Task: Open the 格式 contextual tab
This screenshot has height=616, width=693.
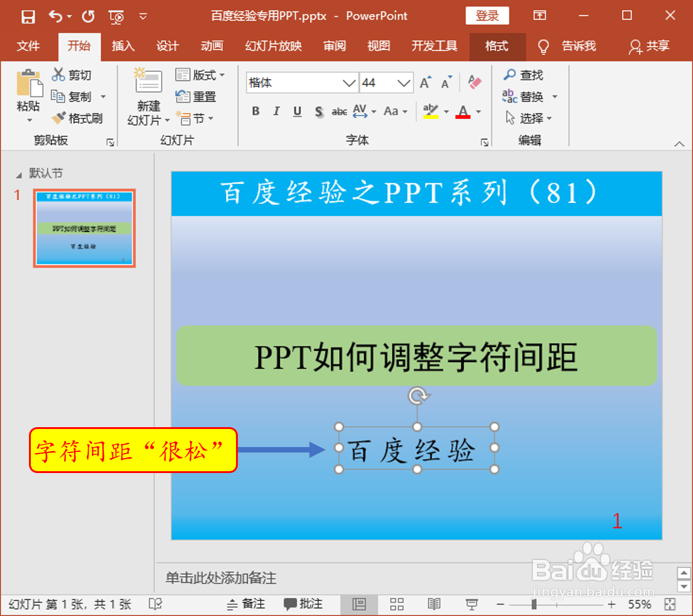Action: 497,46
